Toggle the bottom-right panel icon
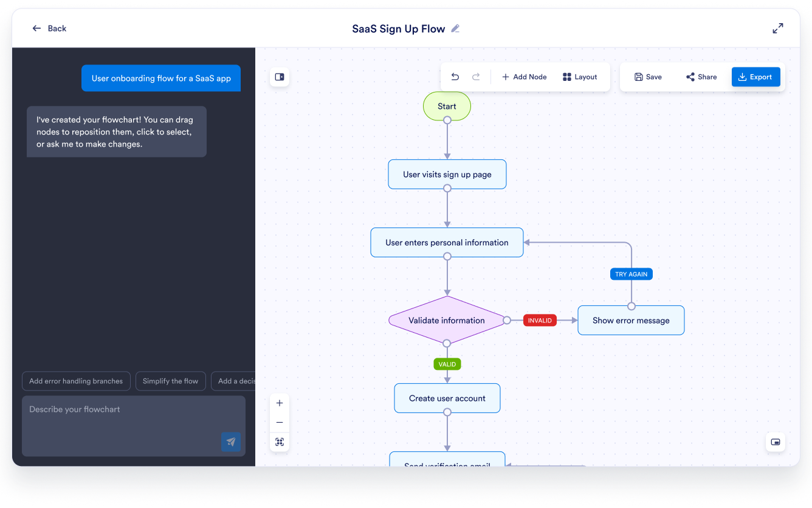 pyautogui.click(x=776, y=443)
